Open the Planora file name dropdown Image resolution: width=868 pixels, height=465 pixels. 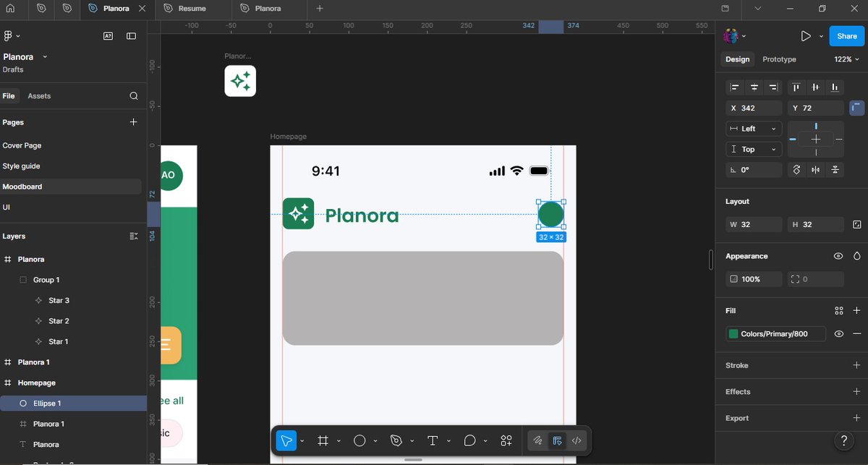pos(45,57)
